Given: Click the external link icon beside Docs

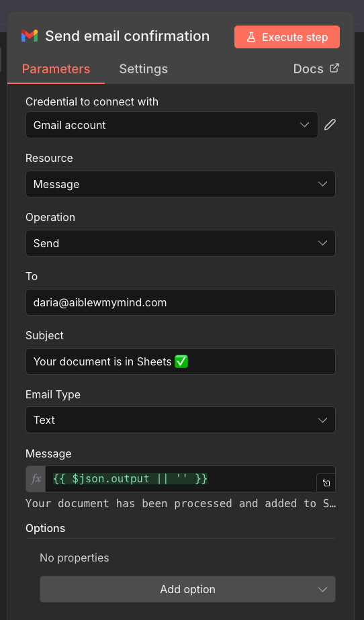Looking at the screenshot, I should (x=334, y=68).
